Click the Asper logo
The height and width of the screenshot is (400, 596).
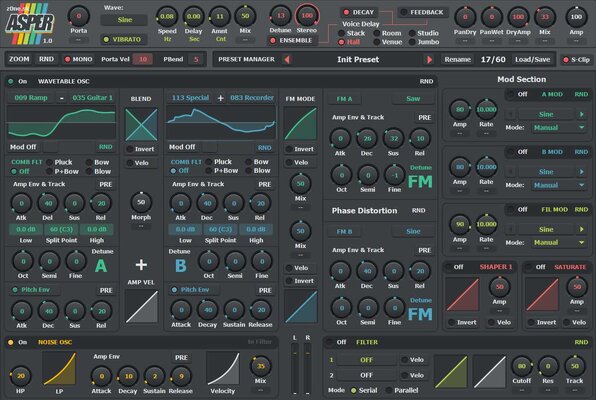coord(30,24)
